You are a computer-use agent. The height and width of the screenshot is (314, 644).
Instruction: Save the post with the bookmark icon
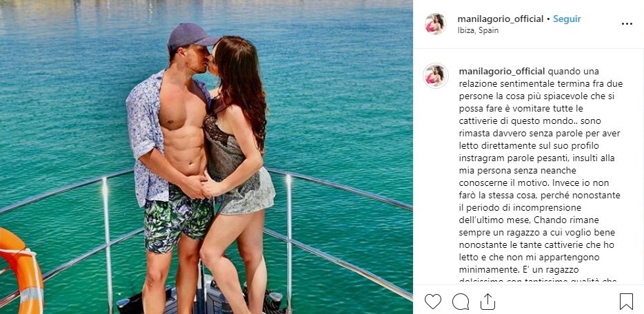coord(626,302)
